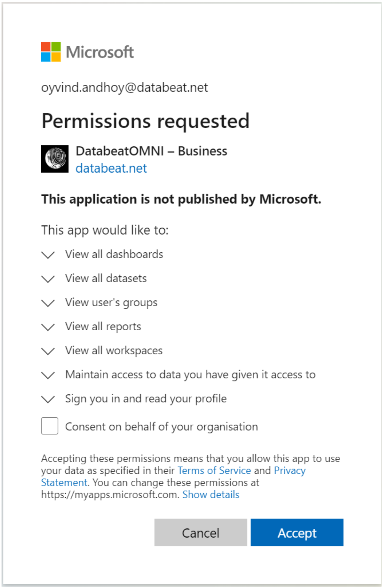This screenshot has height=588, width=383.
Task: Cancel the permissions request
Action: (x=201, y=532)
